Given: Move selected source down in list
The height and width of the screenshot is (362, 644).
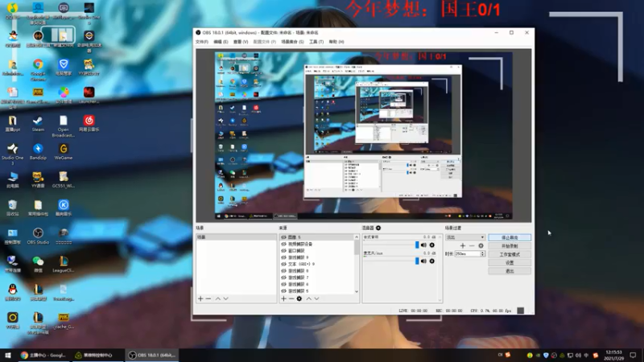Looking at the screenshot, I should [x=316, y=298].
